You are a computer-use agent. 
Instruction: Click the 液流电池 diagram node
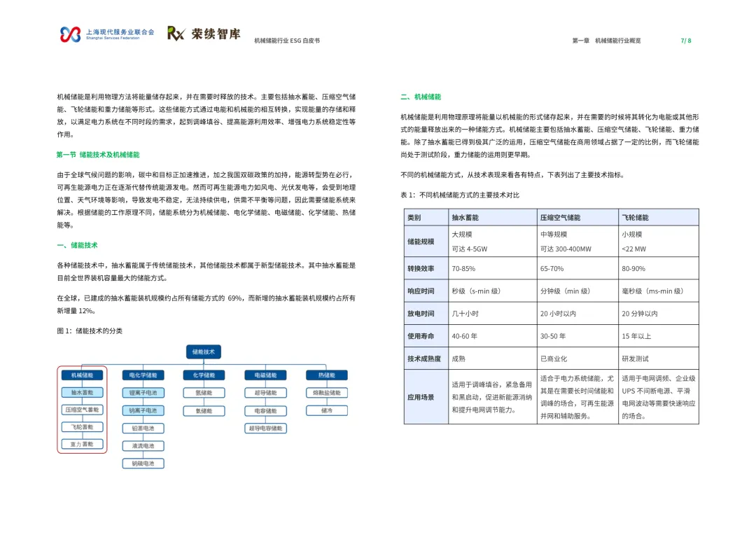pos(143,446)
